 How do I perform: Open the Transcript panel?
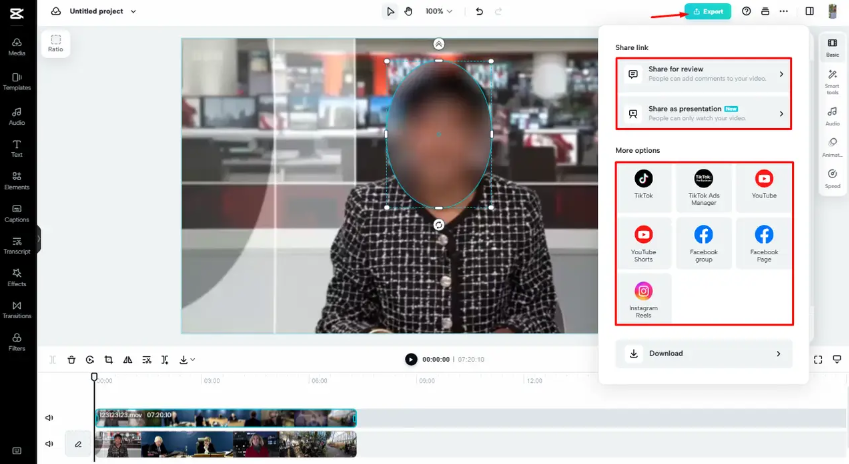pyautogui.click(x=17, y=245)
